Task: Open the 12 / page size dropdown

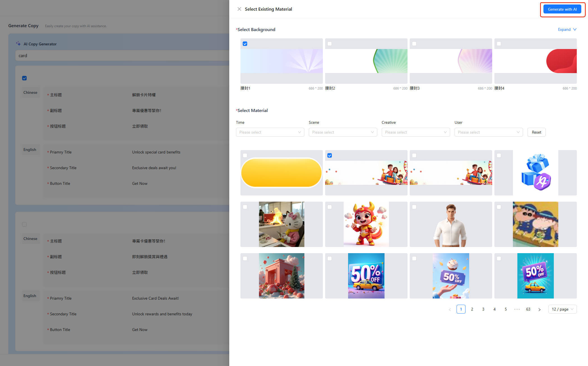Action: tap(562, 309)
